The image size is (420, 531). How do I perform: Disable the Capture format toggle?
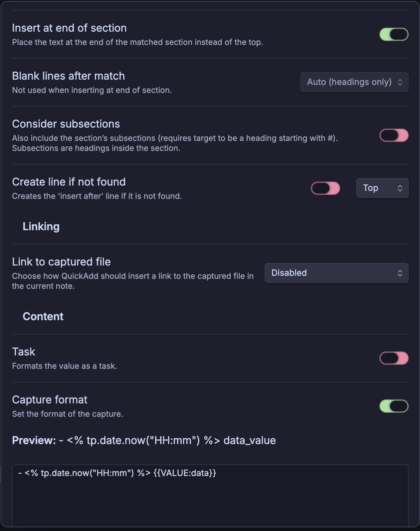tap(394, 406)
